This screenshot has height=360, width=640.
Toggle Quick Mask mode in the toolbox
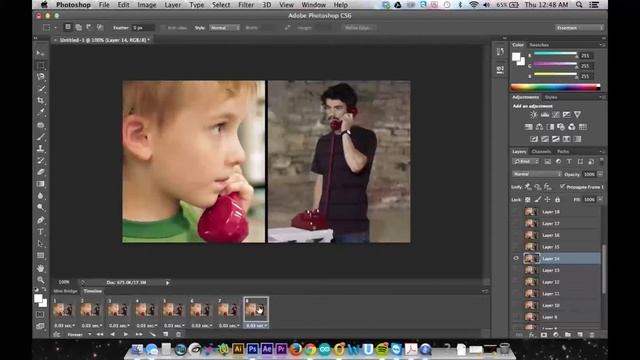point(40,315)
